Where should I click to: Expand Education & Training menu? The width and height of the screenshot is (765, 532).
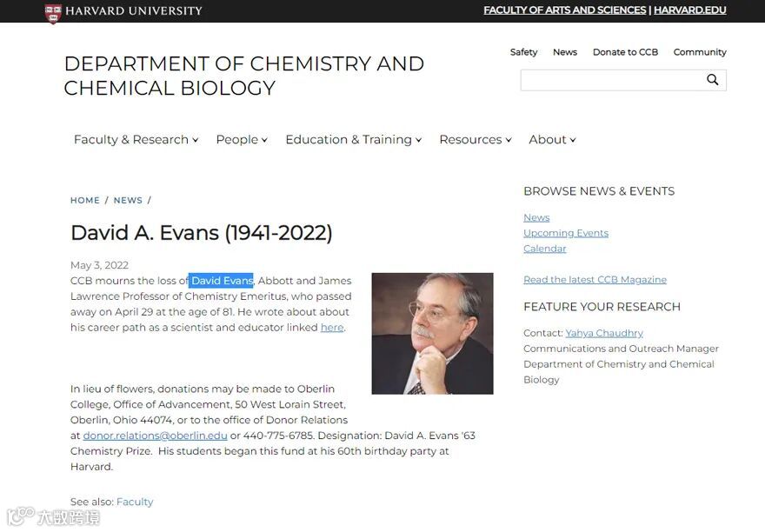pos(354,140)
